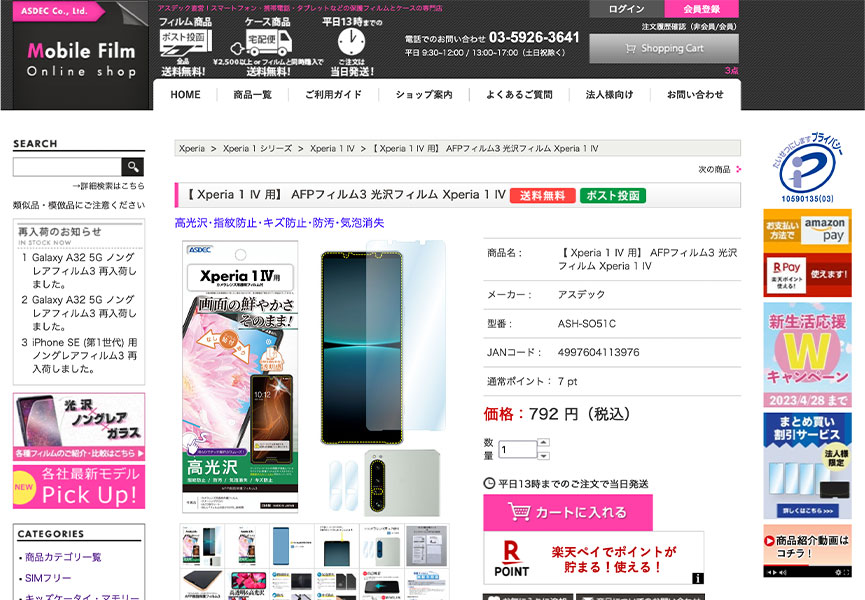This screenshot has width=865, height=600.
Task: Open the Mobile Film Online shop logo
Action: tap(81, 60)
